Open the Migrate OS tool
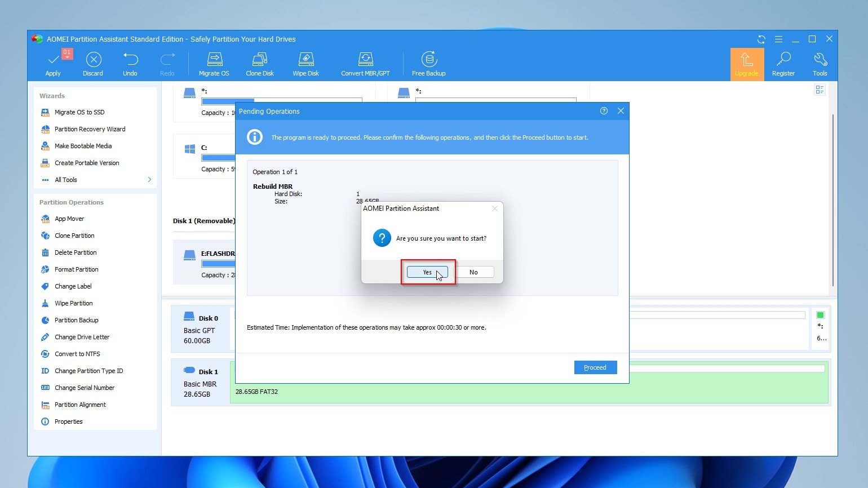The image size is (868, 488). (x=214, y=64)
